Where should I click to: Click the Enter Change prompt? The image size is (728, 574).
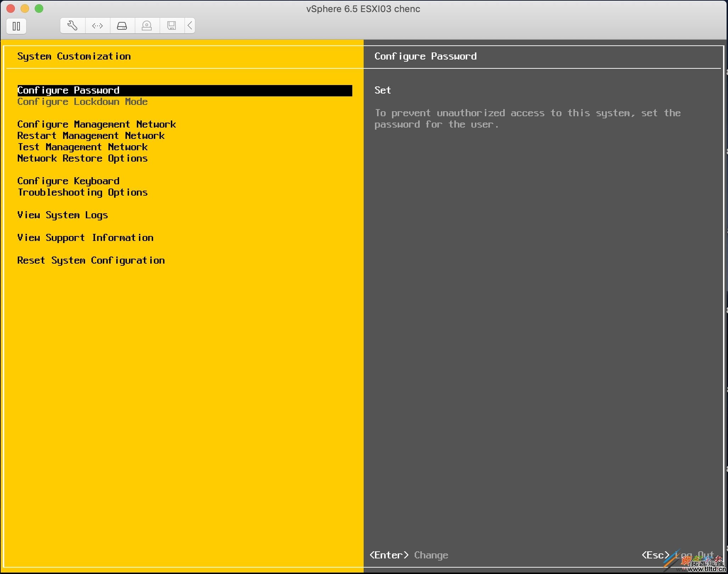[x=408, y=555]
